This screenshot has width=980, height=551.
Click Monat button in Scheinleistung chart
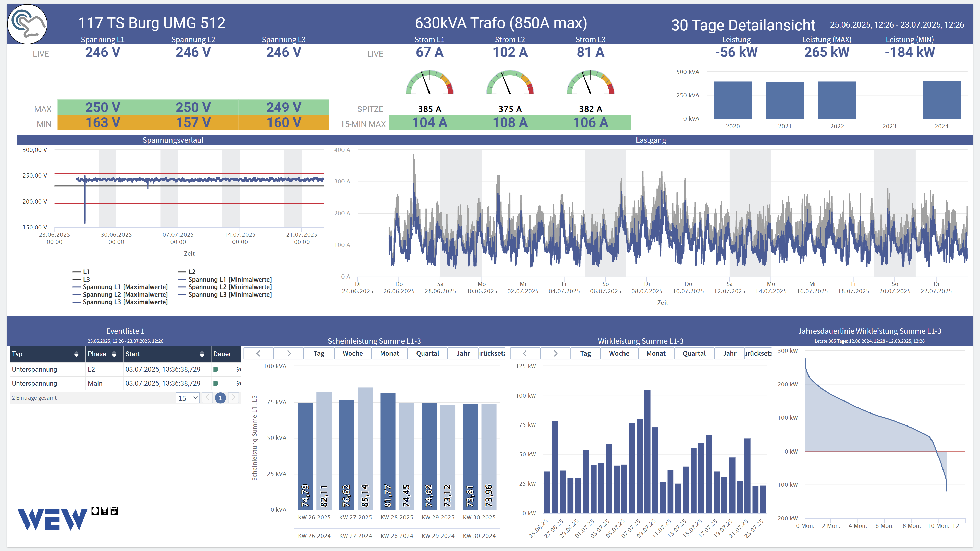[x=389, y=353]
